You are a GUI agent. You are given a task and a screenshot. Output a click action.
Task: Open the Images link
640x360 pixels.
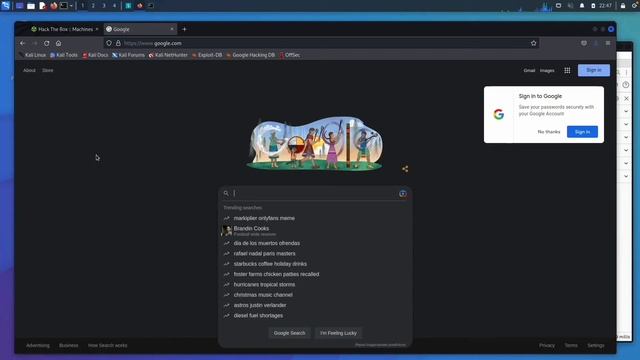click(x=547, y=70)
